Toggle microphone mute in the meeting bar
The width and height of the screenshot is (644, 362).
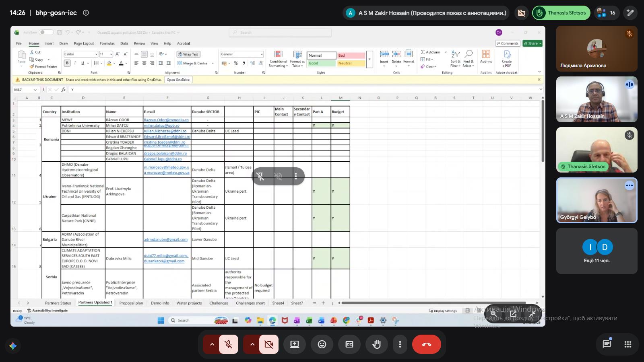click(x=228, y=344)
